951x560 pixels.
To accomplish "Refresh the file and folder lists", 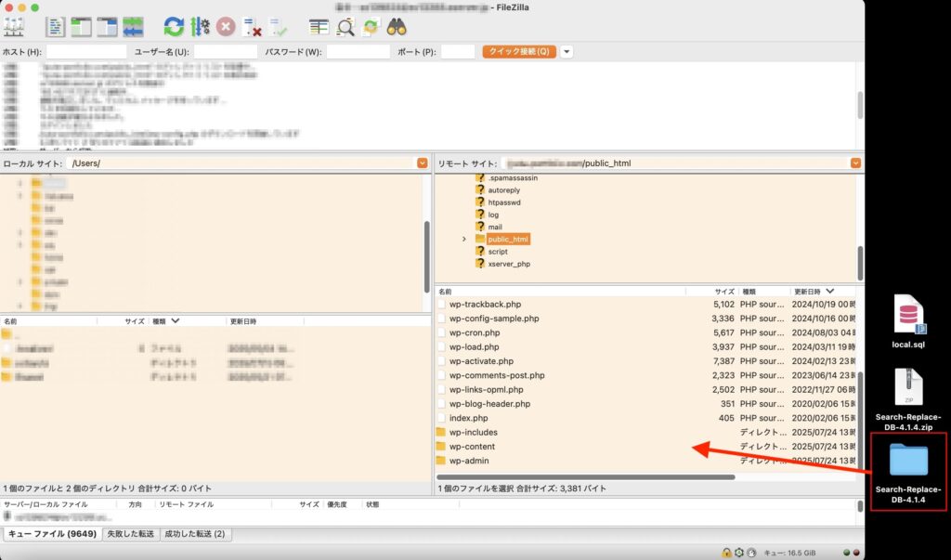I will click(174, 27).
